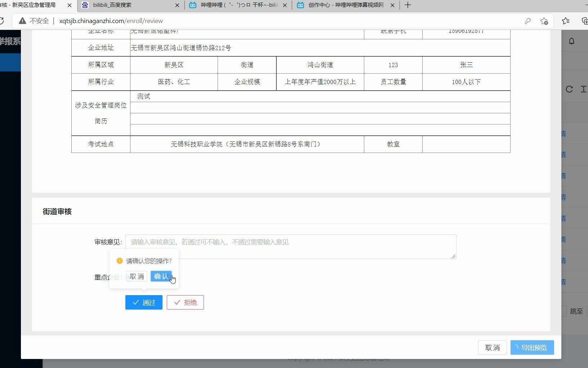The height and width of the screenshot is (368, 588).
Task: Click the password key icon in address bar
Action: tap(528, 21)
